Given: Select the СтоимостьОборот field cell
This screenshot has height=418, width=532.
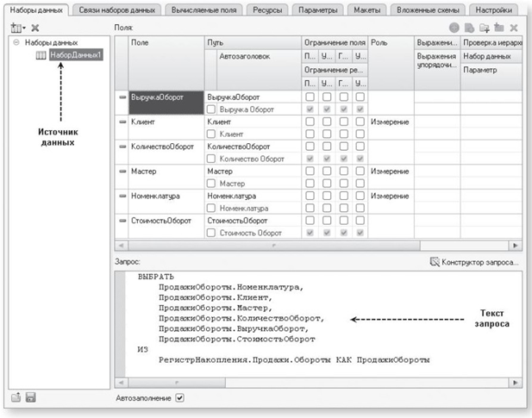Looking at the screenshot, I should (166, 227).
